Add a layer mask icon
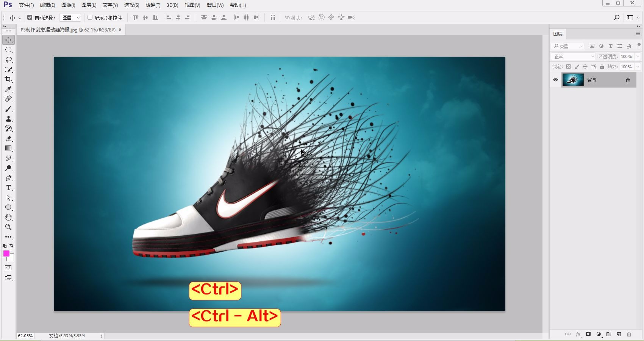Image resolution: width=644 pixels, height=341 pixels. 588,334
